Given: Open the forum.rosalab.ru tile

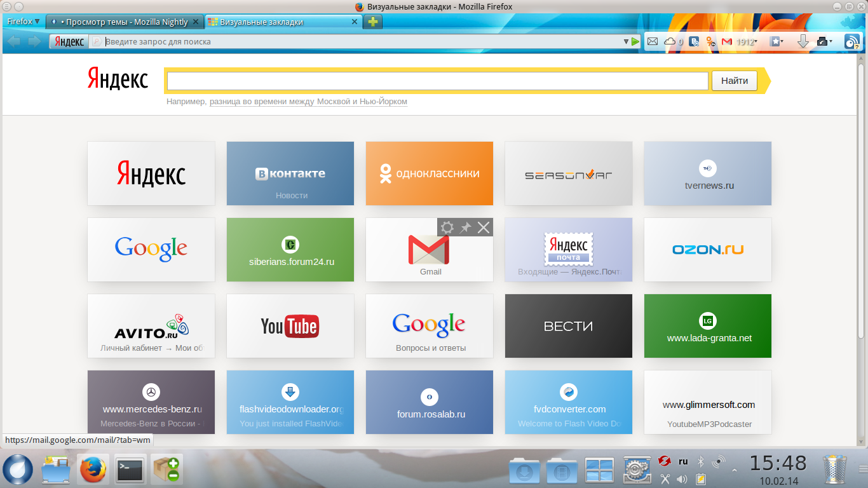Looking at the screenshot, I should [x=430, y=402].
